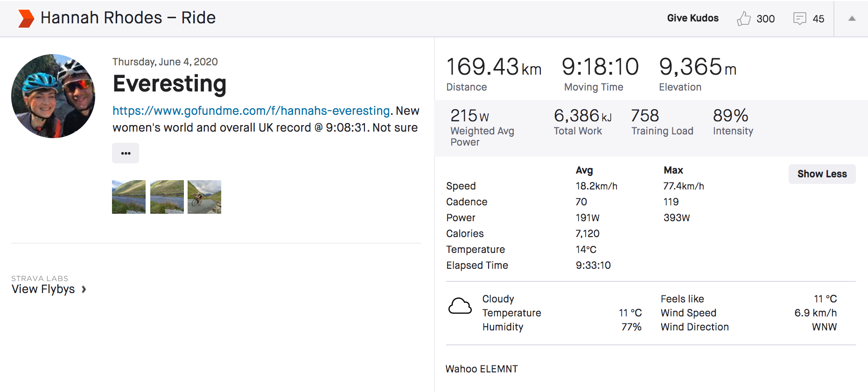Click the 300 kudos count

765,19
